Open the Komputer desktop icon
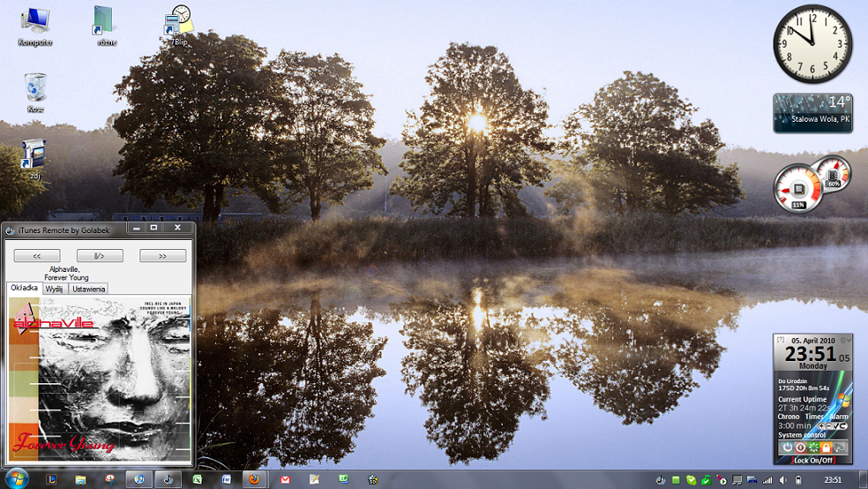 pos(35,25)
